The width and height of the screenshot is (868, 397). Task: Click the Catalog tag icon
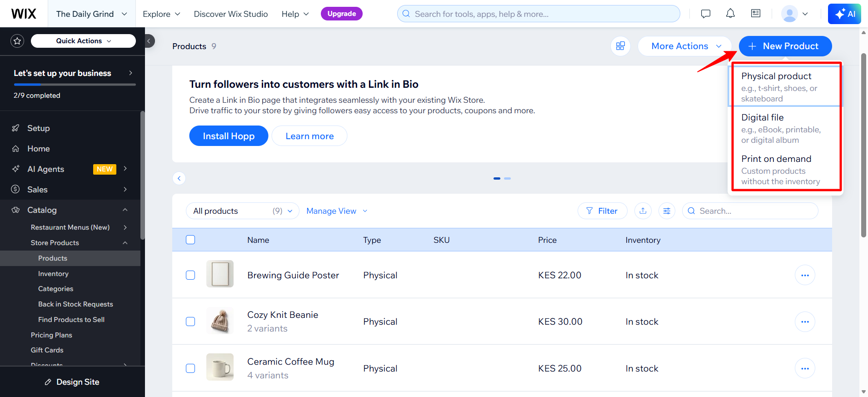[15, 210]
